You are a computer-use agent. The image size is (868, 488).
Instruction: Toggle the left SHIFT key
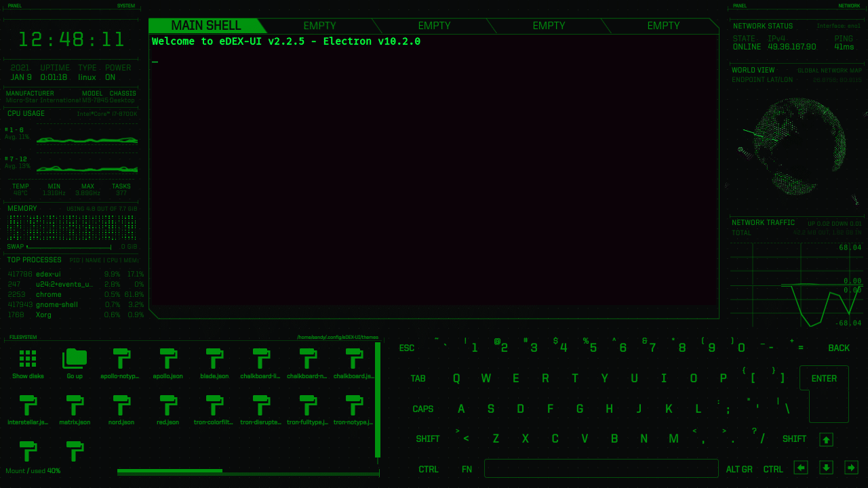[428, 439]
